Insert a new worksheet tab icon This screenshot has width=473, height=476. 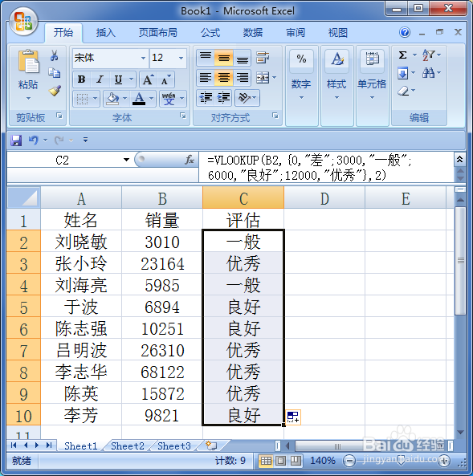click(211, 445)
